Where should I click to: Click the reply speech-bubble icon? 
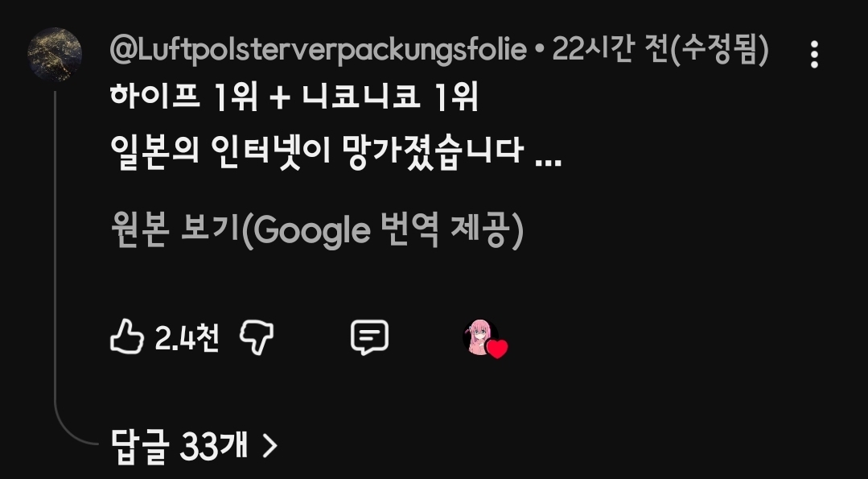pos(369,338)
